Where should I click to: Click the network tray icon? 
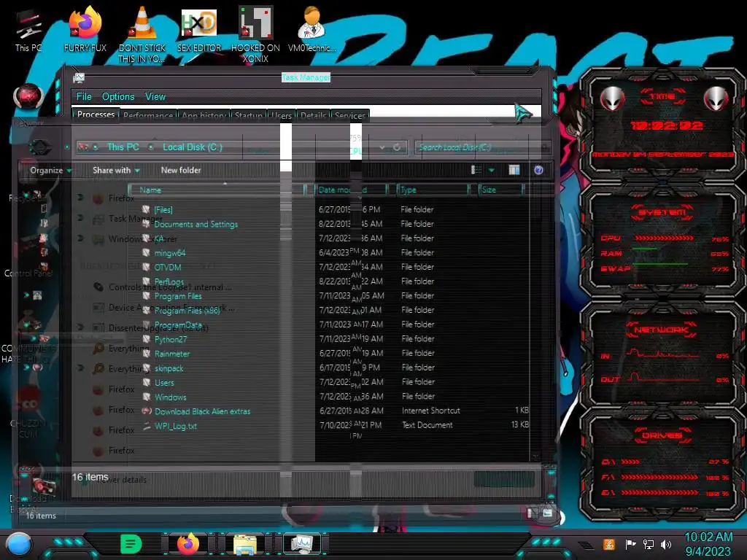pyautogui.click(x=649, y=544)
